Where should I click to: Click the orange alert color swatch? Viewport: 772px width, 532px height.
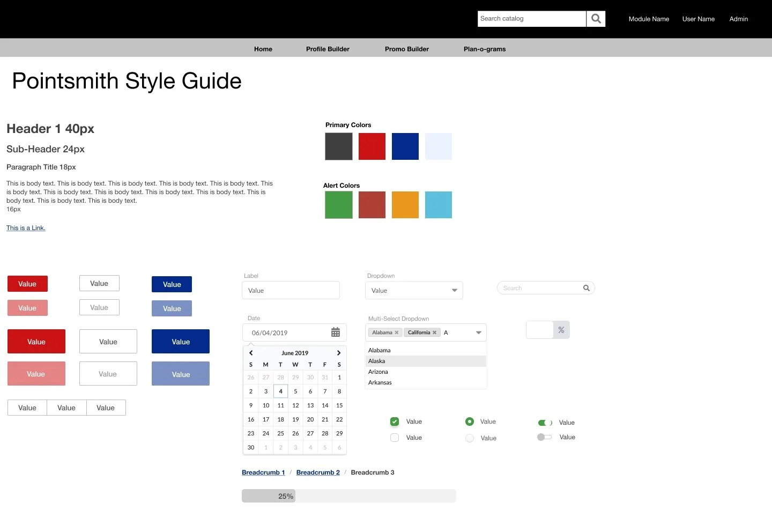tap(405, 205)
